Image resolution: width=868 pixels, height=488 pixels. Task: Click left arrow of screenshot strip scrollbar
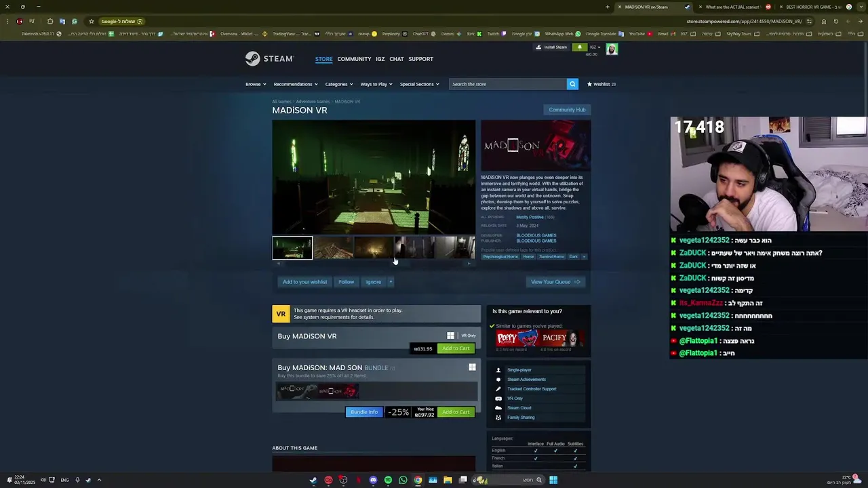coord(278,264)
